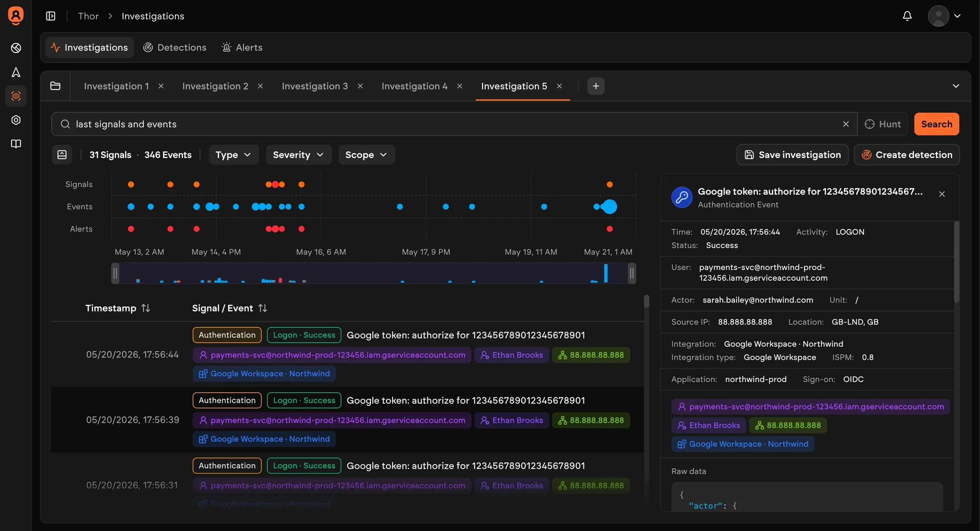Switch to Investigation 3 tab
The height and width of the screenshot is (531, 980).
coord(315,86)
